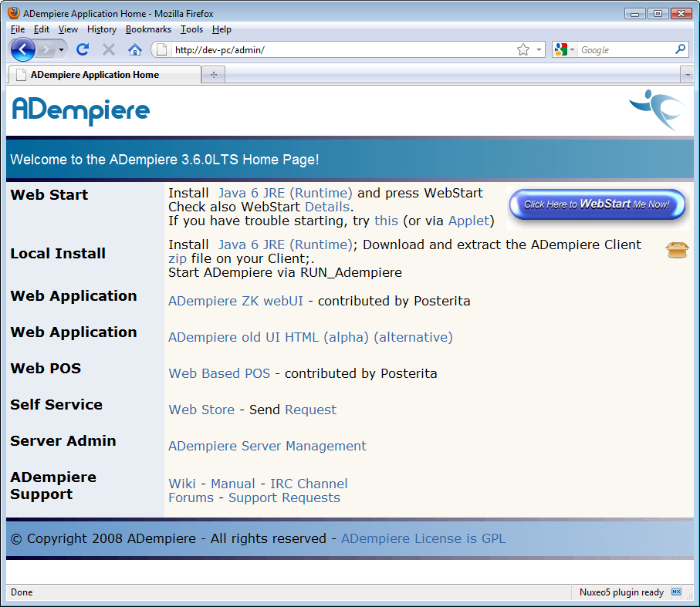Screen dimensions: 700x607
Task: Click the WebStart Me Now button
Action: 597,204
